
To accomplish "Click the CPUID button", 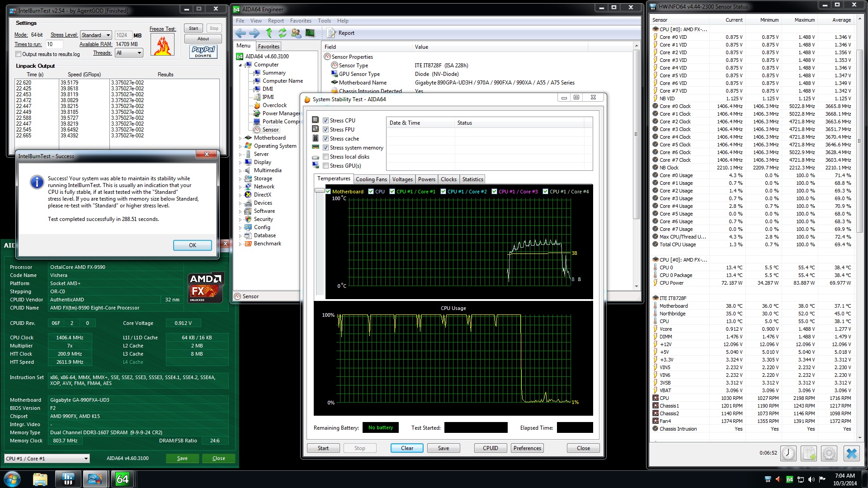I will tap(491, 448).
